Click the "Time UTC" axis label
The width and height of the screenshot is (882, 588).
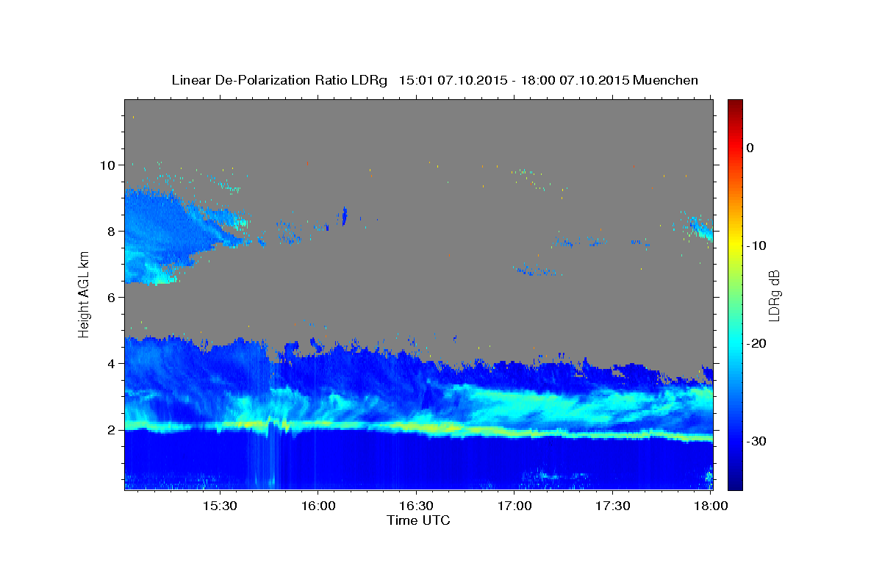click(x=418, y=520)
